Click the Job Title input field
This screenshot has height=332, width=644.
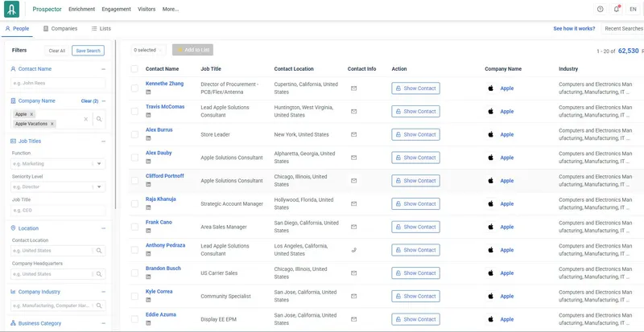point(58,210)
